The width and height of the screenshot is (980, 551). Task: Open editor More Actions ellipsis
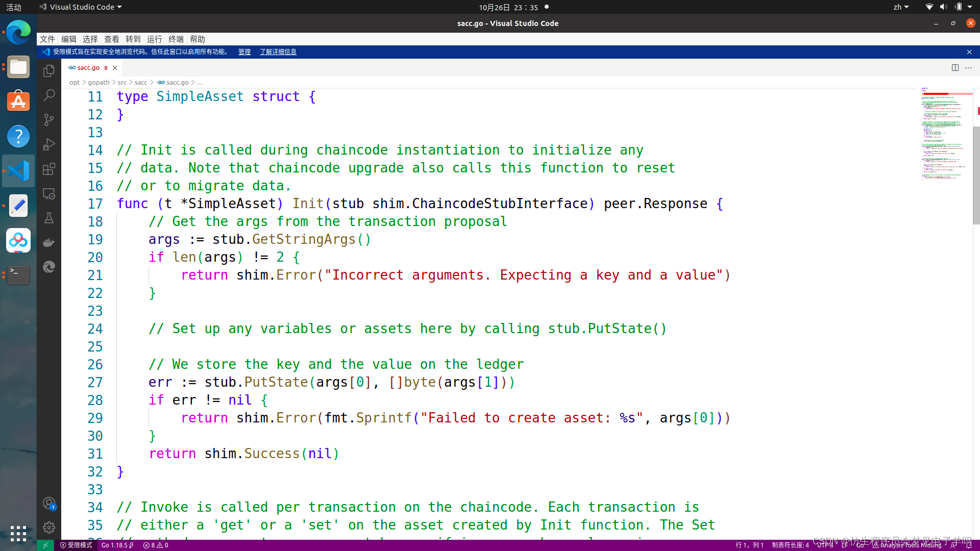point(968,67)
